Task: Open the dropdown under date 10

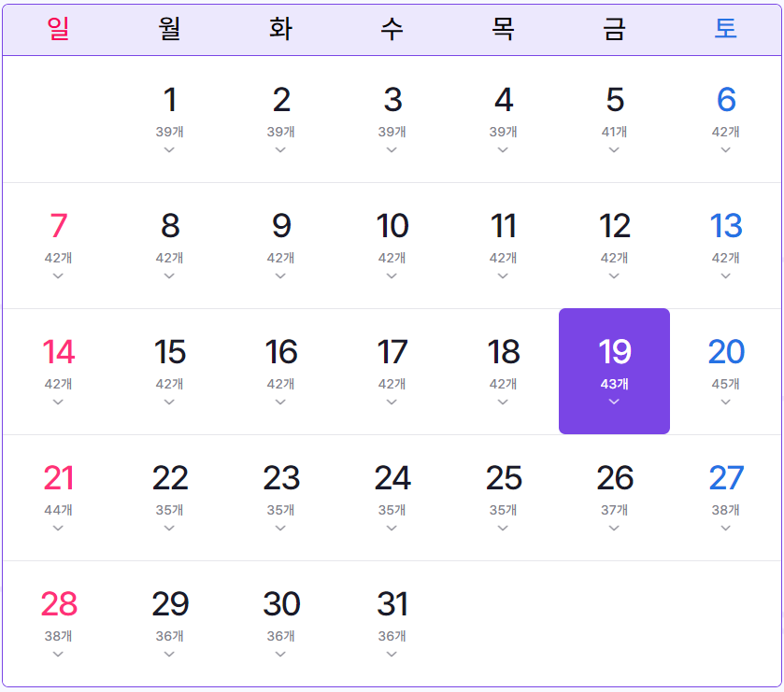Action: pyautogui.click(x=392, y=274)
